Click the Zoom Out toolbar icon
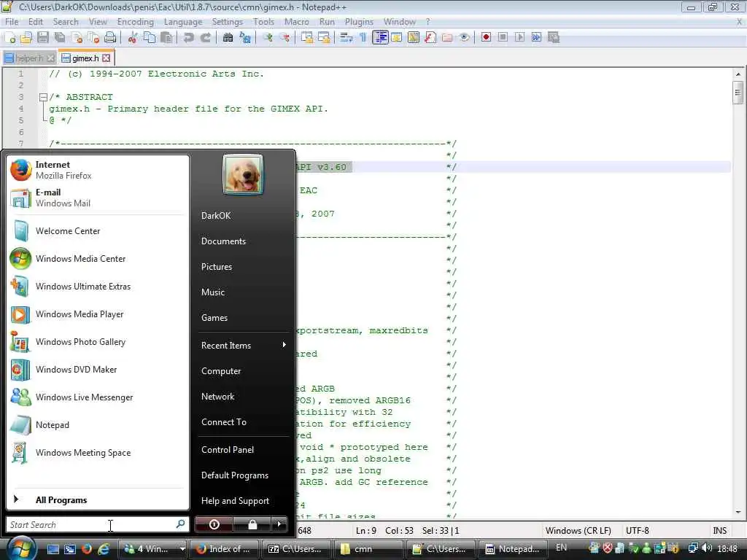 [285, 38]
